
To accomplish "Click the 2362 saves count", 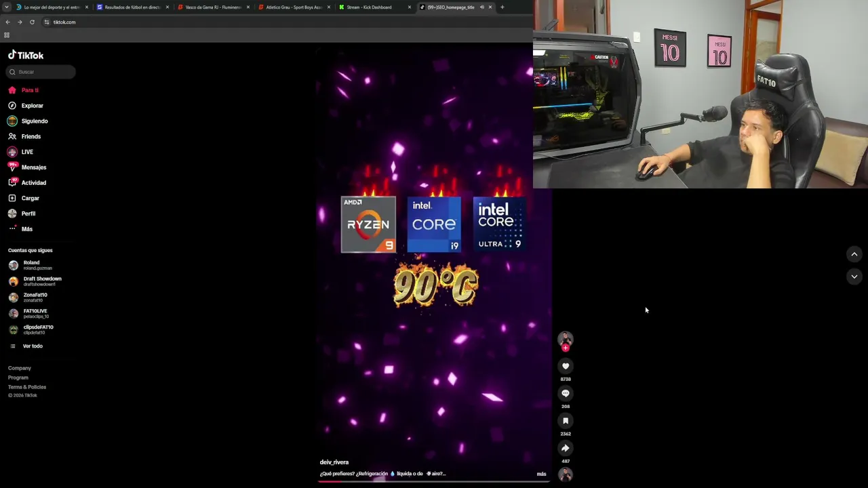I will [x=566, y=434].
